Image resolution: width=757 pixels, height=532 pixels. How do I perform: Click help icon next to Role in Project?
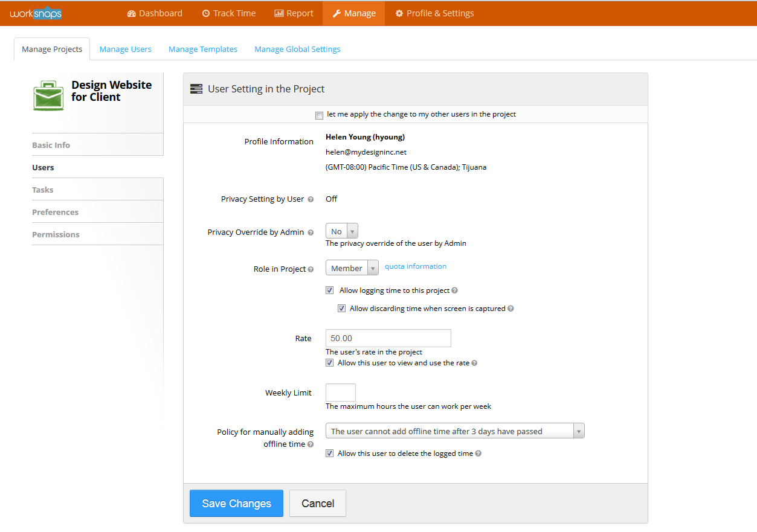(311, 269)
